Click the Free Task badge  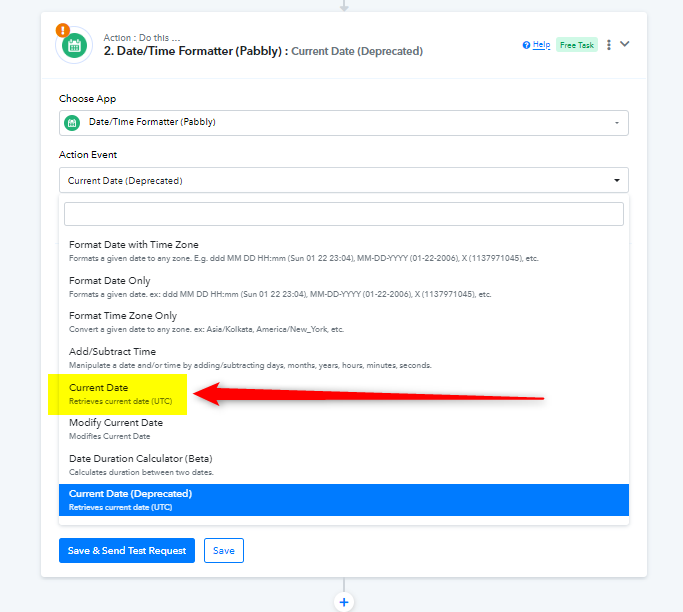coord(577,45)
